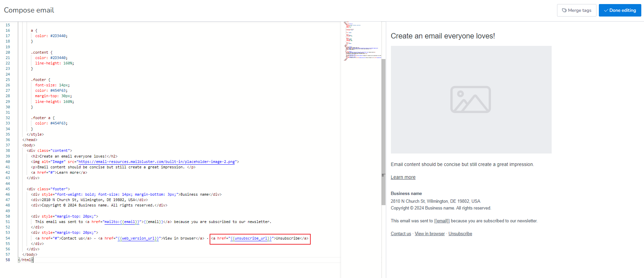The width and height of the screenshot is (644, 278).
Task: Click the preview heading 'Create an email everyone loves!'
Action: pyautogui.click(x=442, y=36)
